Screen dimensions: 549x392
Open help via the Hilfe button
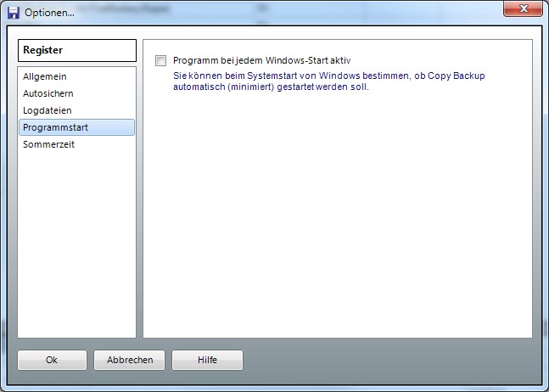(x=207, y=360)
